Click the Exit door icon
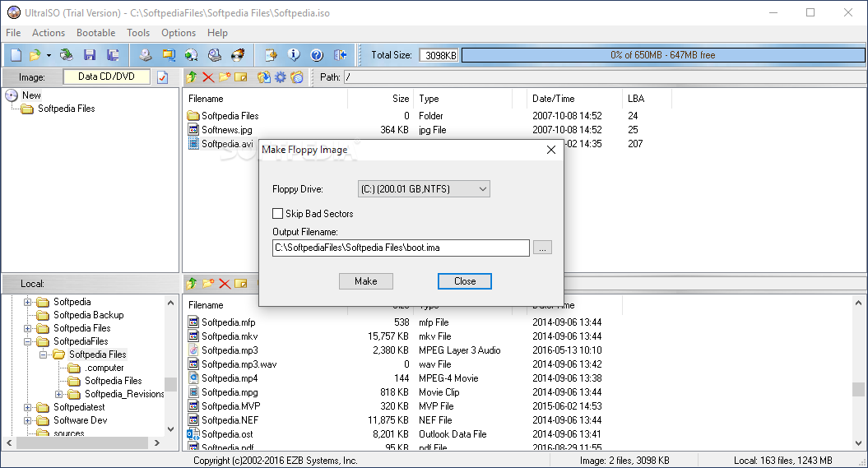 click(341, 55)
